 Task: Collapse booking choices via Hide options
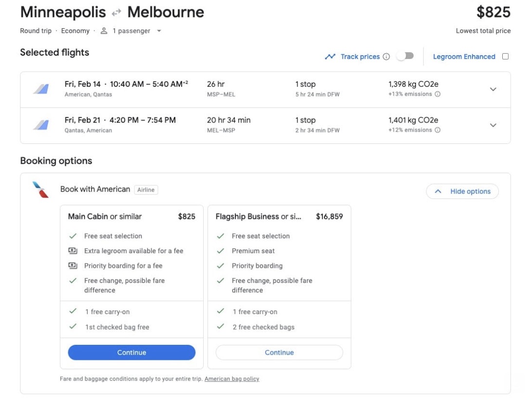coord(462,191)
